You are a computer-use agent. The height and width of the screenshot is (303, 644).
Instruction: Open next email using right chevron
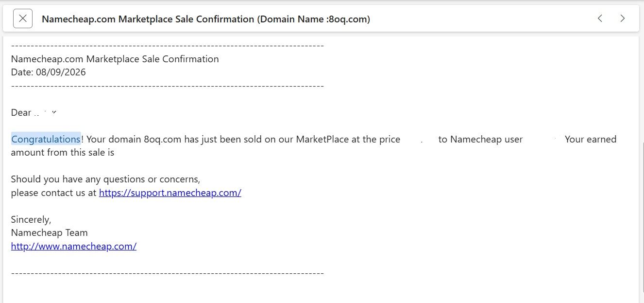click(x=623, y=18)
